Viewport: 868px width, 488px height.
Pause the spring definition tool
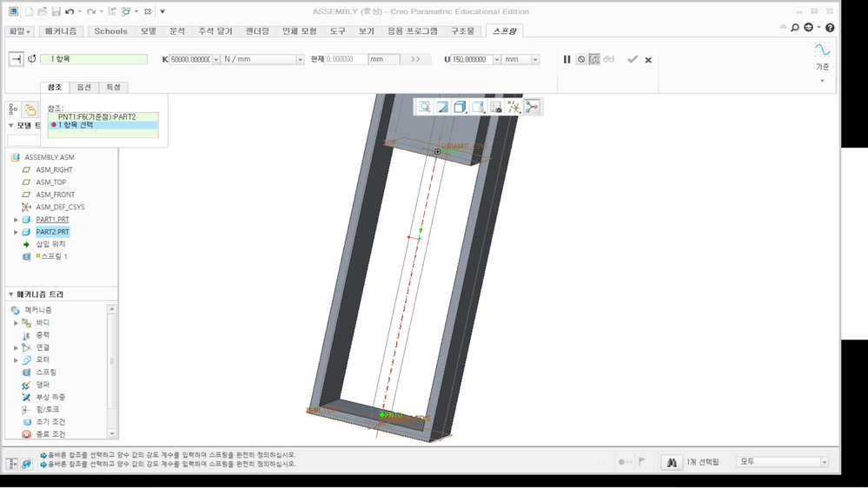(567, 59)
